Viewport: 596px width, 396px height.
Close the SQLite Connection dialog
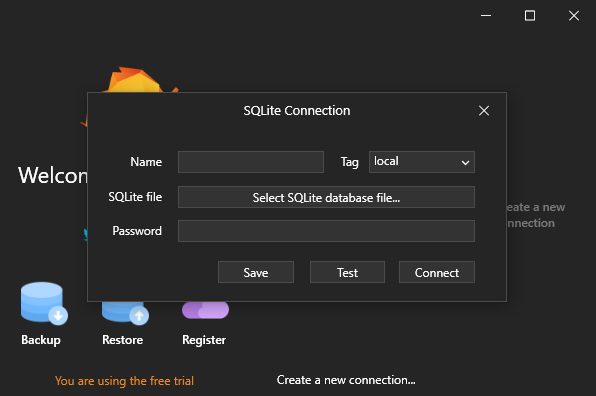[x=484, y=111]
